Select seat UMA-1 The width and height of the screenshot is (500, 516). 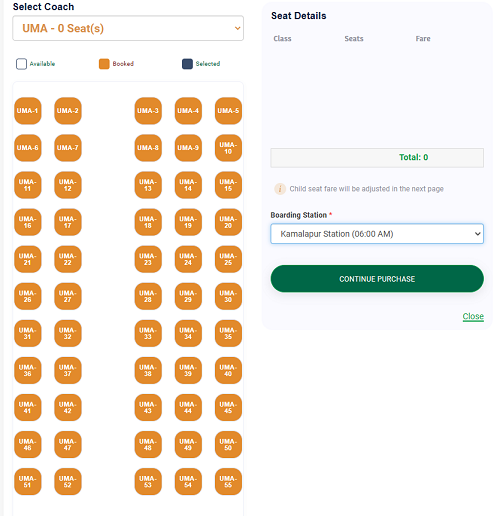pyautogui.click(x=28, y=111)
